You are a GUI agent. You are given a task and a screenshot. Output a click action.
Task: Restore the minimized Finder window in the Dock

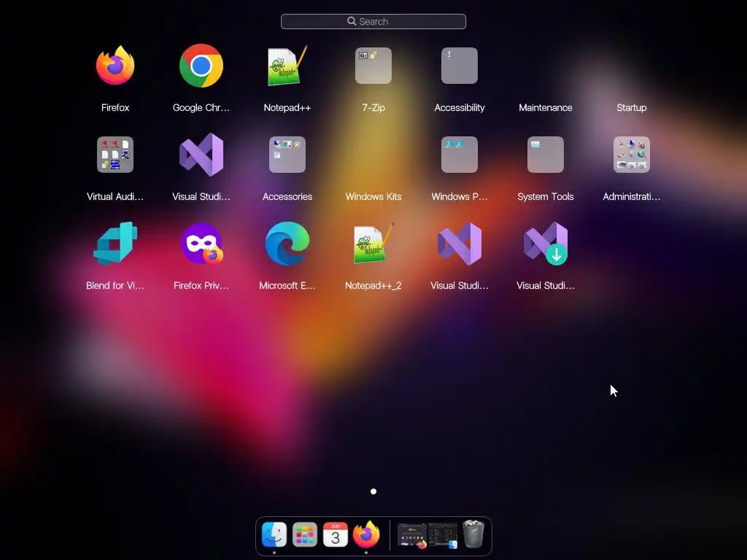pos(443,535)
